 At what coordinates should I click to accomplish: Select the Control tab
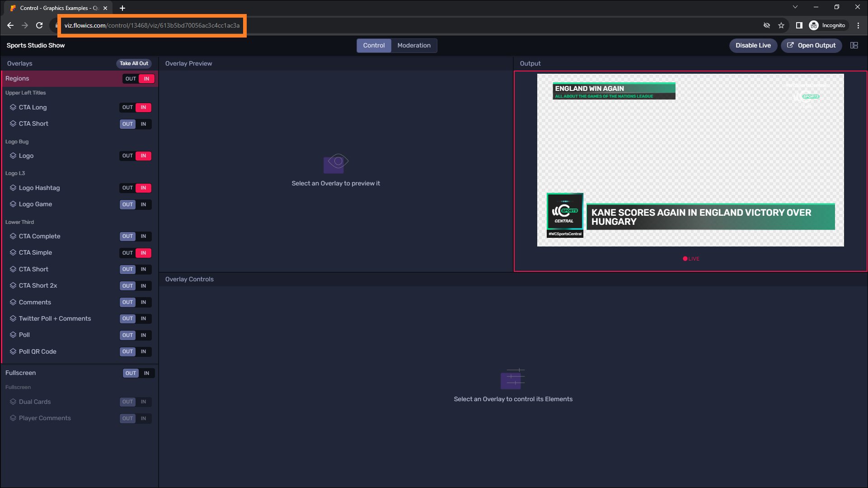pyautogui.click(x=374, y=45)
